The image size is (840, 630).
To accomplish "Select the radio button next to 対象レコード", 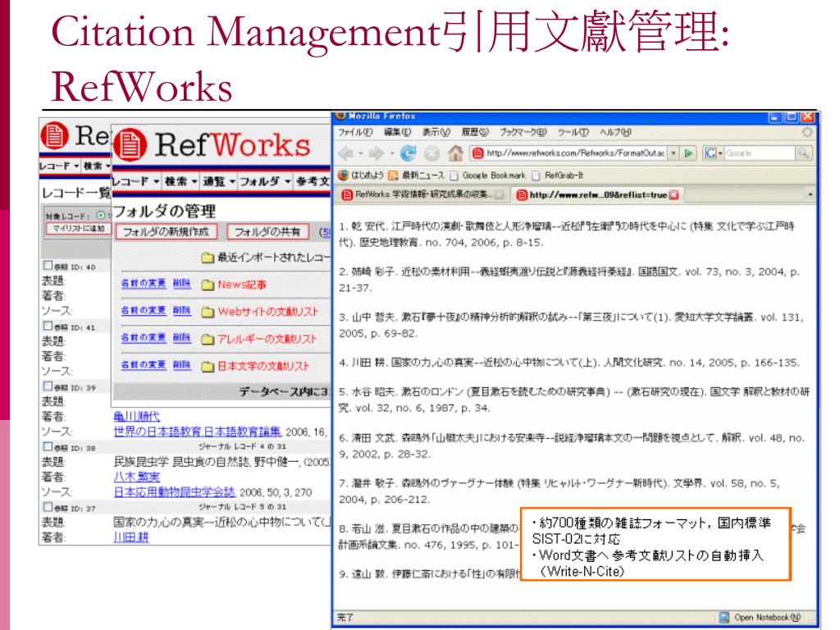I will pos(101,216).
